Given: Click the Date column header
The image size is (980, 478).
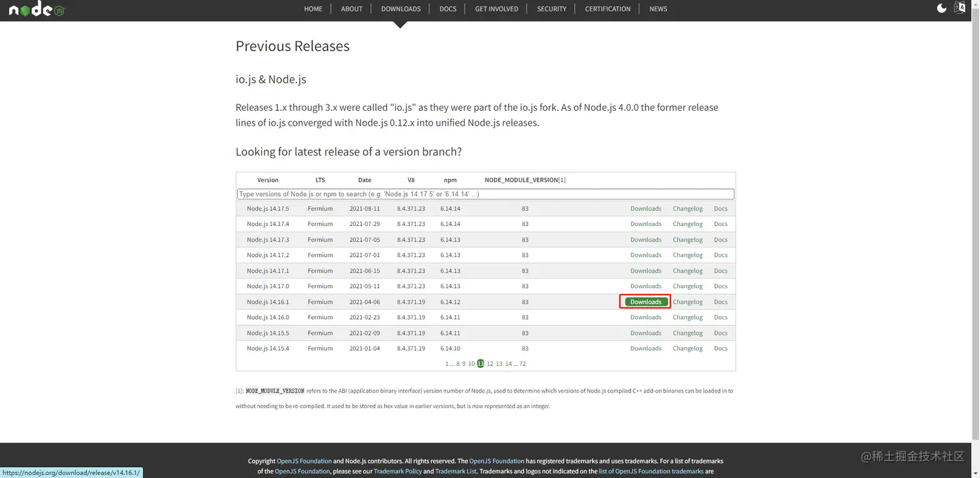Looking at the screenshot, I should click(365, 180).
